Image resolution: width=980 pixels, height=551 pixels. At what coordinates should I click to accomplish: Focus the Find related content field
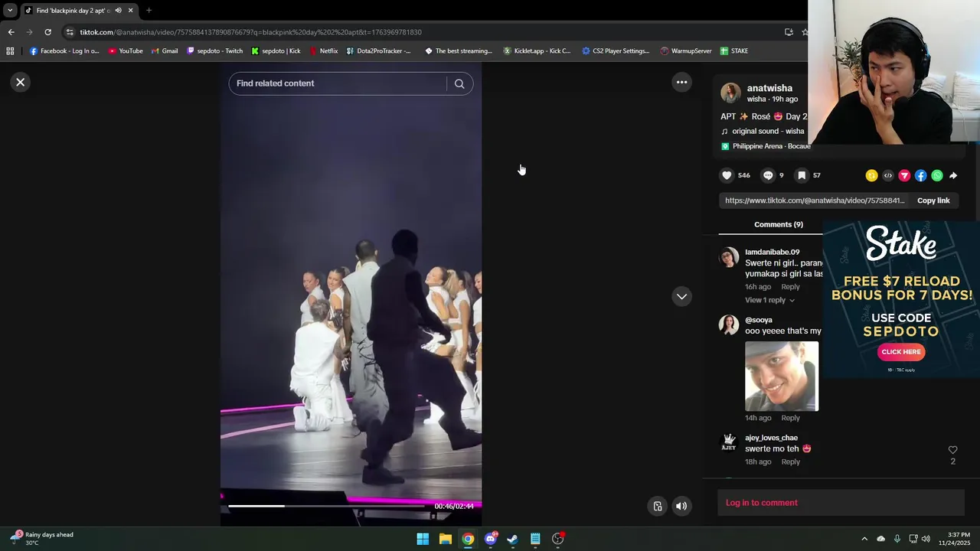point(337,83)
